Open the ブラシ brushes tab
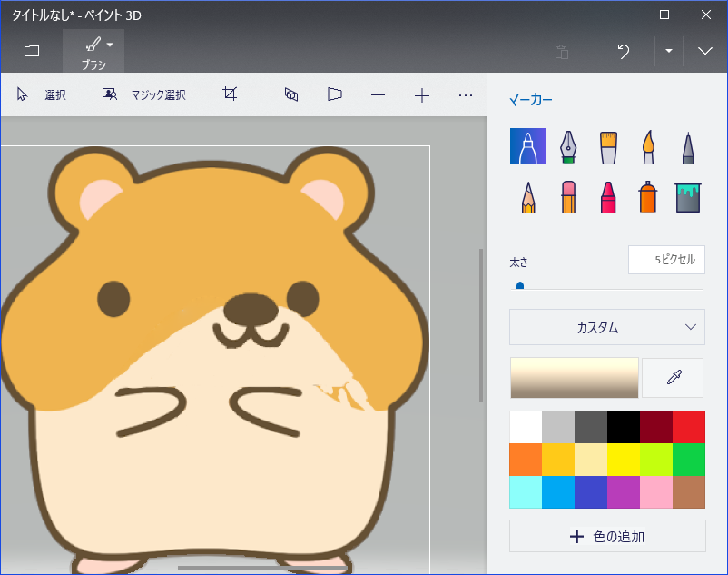Image resolution: width=728 pixels, height=575 pixels. coord(93,51)
